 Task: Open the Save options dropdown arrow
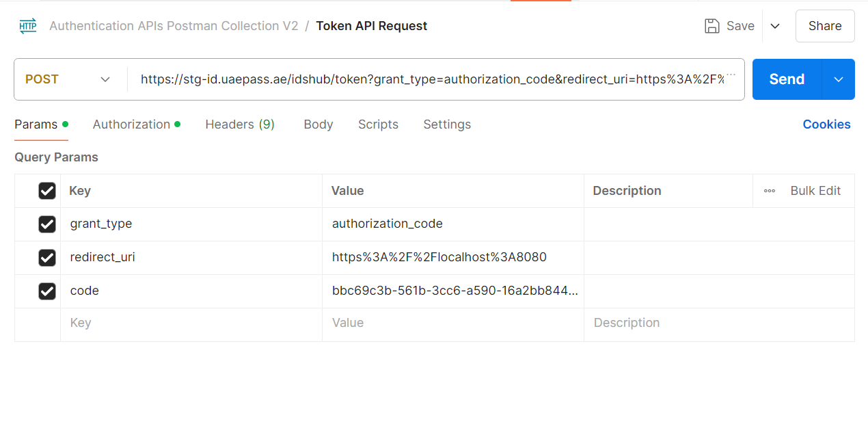775,26
